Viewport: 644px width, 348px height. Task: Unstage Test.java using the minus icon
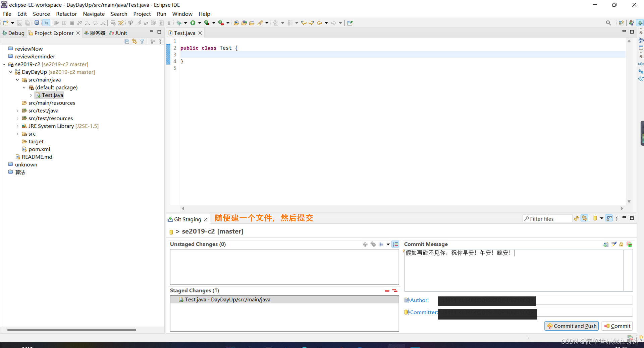[x=387, y=291]
